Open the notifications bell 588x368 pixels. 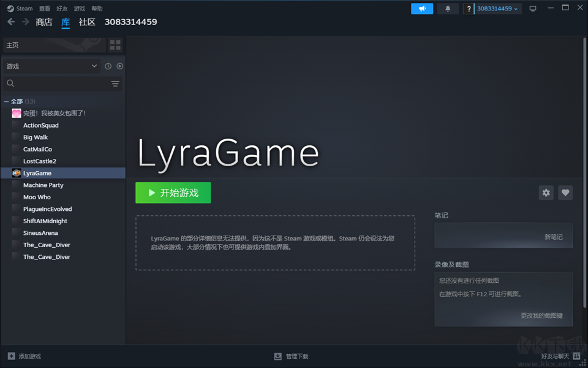(448, 9)
